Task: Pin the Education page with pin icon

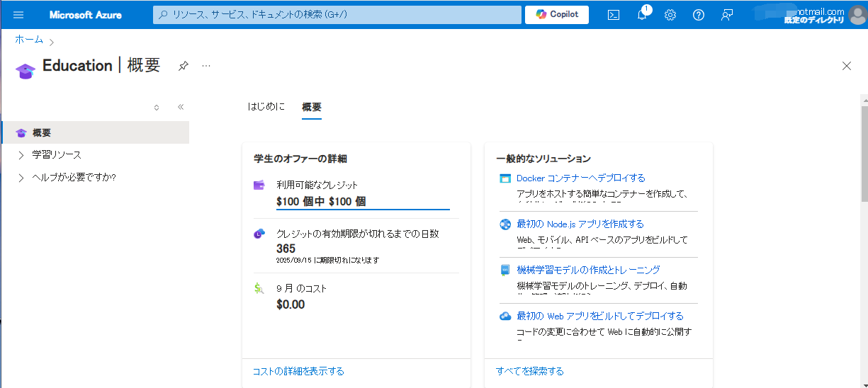Action: (183, 66)
